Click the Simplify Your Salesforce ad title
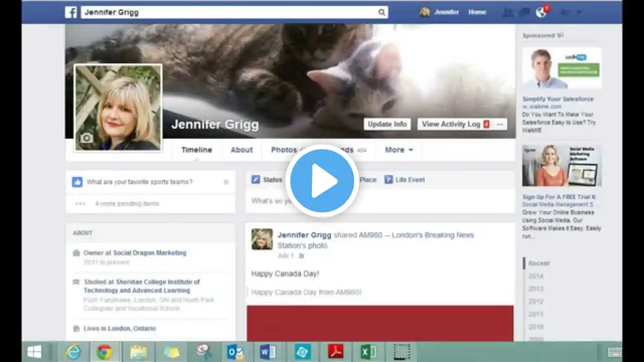 coord(558,99)
